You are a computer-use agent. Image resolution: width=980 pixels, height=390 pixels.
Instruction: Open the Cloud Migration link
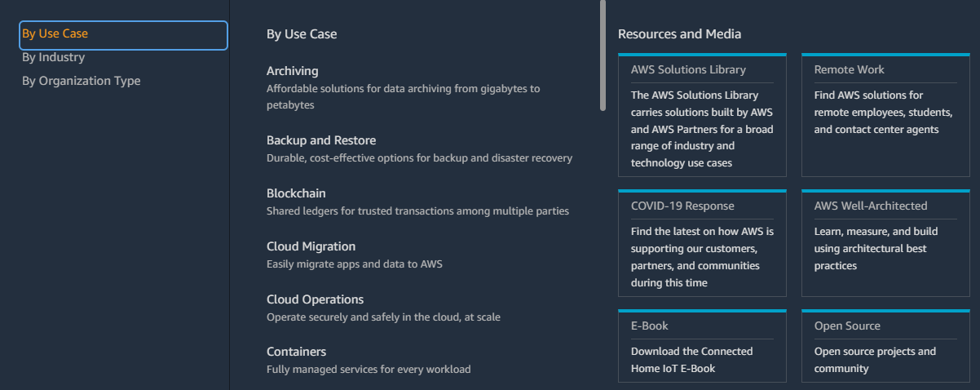[311, 246]
